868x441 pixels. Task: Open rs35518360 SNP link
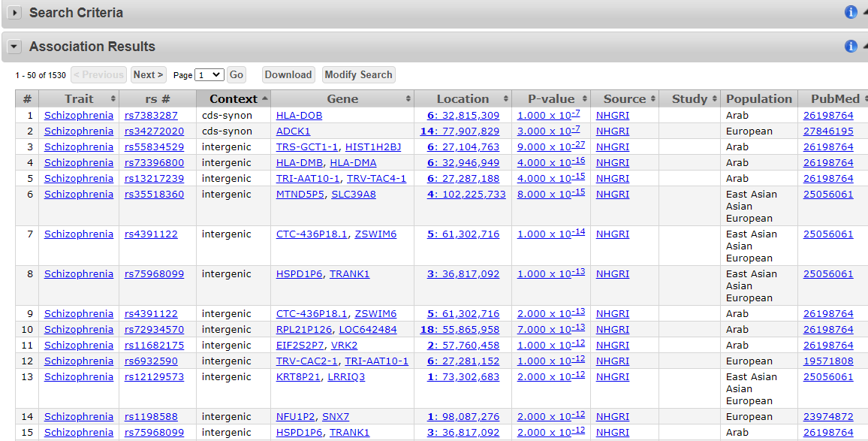tap(155, 195)
